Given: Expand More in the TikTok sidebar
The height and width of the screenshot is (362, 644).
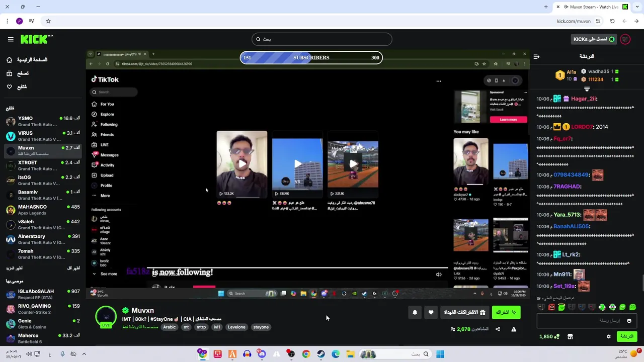Looking at the screenshot, I should pyautogui.click(x=101, y=196).
